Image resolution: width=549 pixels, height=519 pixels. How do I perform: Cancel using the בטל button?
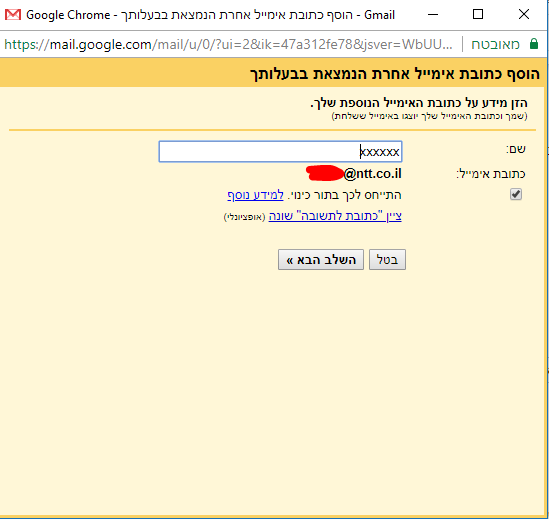pos(387,260)
